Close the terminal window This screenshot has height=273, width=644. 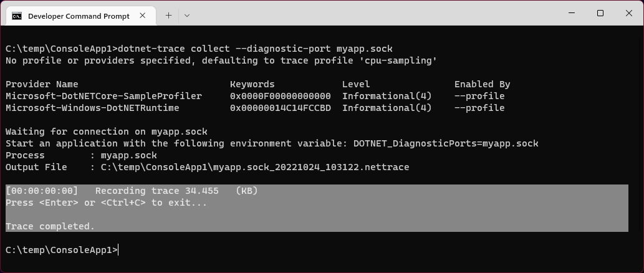coord(629,13)
